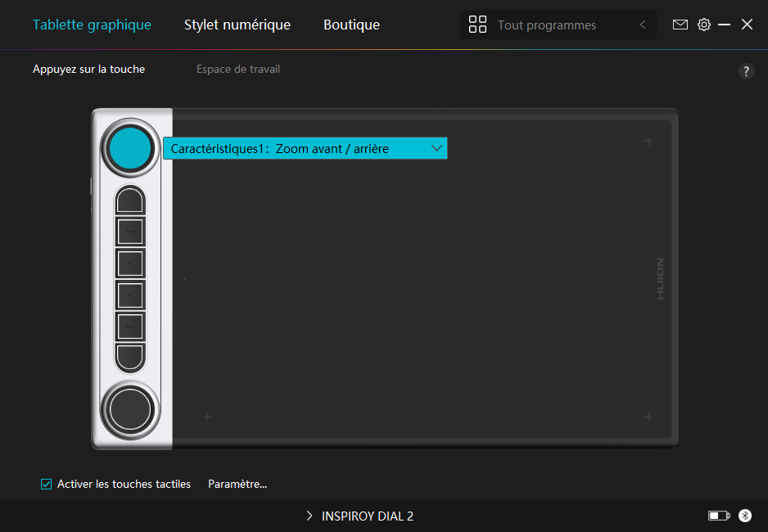The height and width of the screenshot is (532, 768).
Task: Open the mail feedback icon
Action: (680, 25)
